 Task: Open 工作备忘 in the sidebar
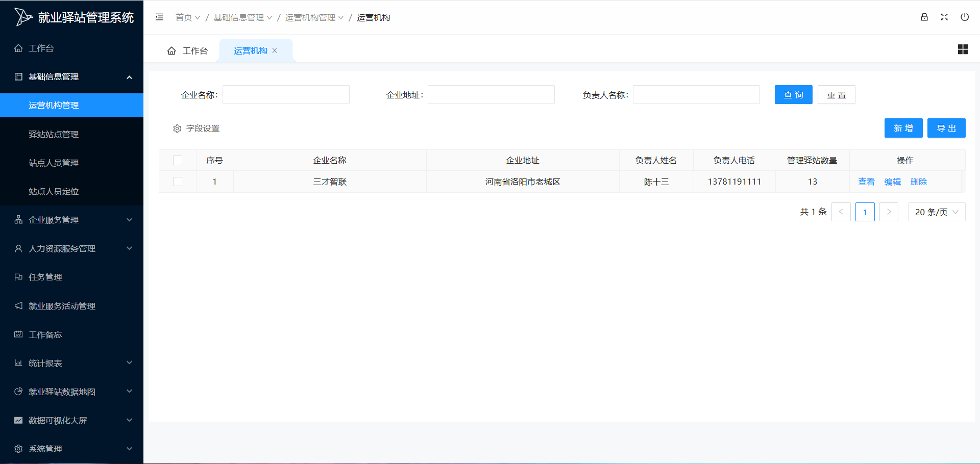point(71,334)
